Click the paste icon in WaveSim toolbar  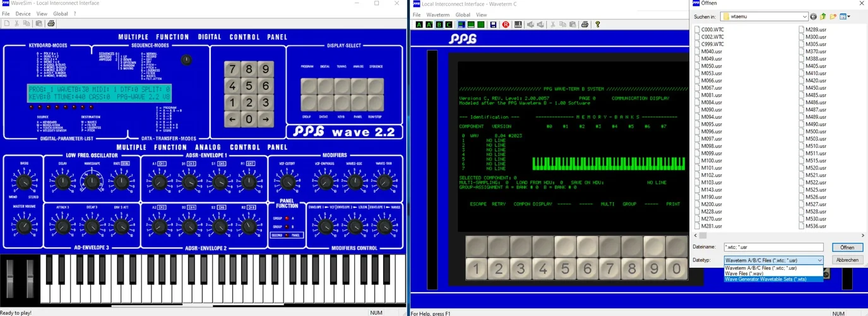coord(39,23)
